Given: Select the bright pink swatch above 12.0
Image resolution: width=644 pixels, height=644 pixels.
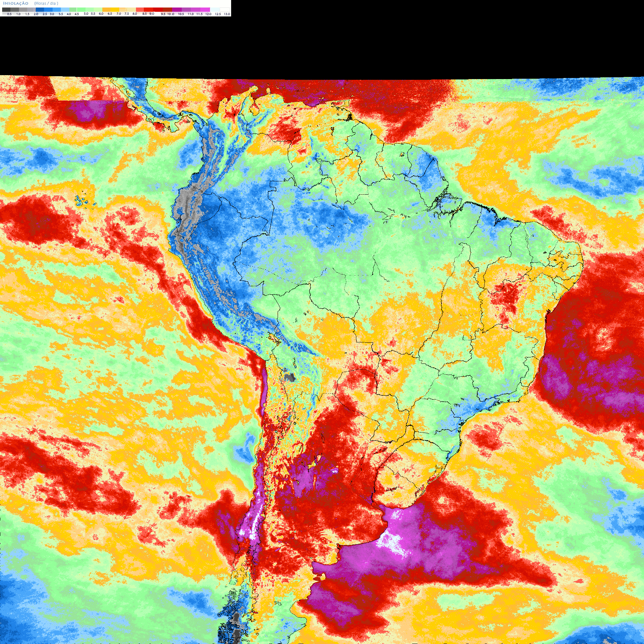Looking at the screenshot, I should pos(205,10).
